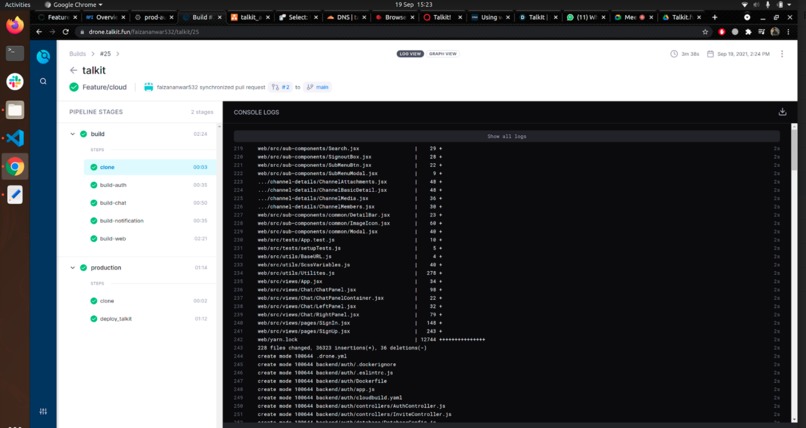The image size is (806, 428).
Task: Open Firefox from the dock
Action: coord(15,25)
